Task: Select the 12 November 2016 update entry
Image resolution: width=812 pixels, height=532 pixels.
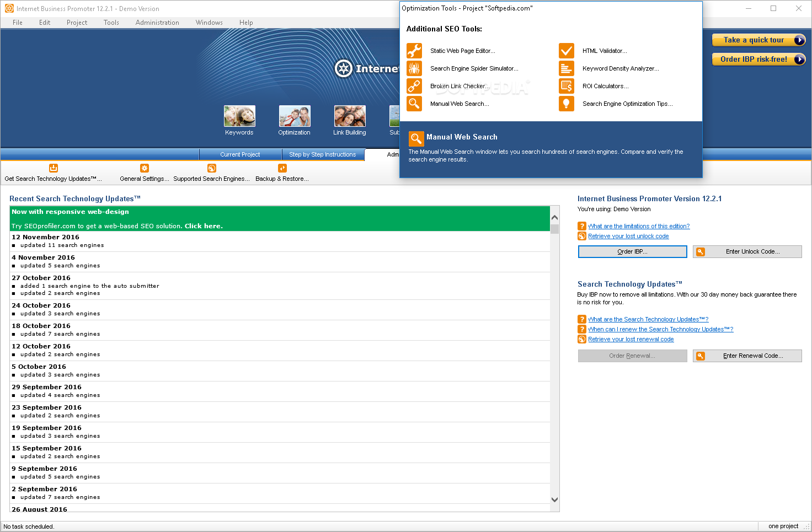Action: tap(280, 241)
